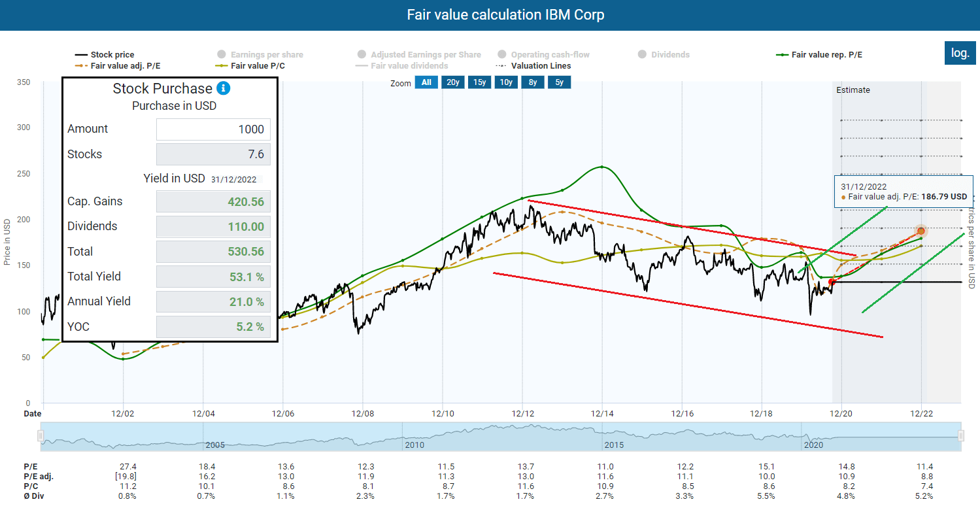Viewport: 980px width, 508px height.
Task: Click the Estimate label in the chart
Action: tap(853, 90)
